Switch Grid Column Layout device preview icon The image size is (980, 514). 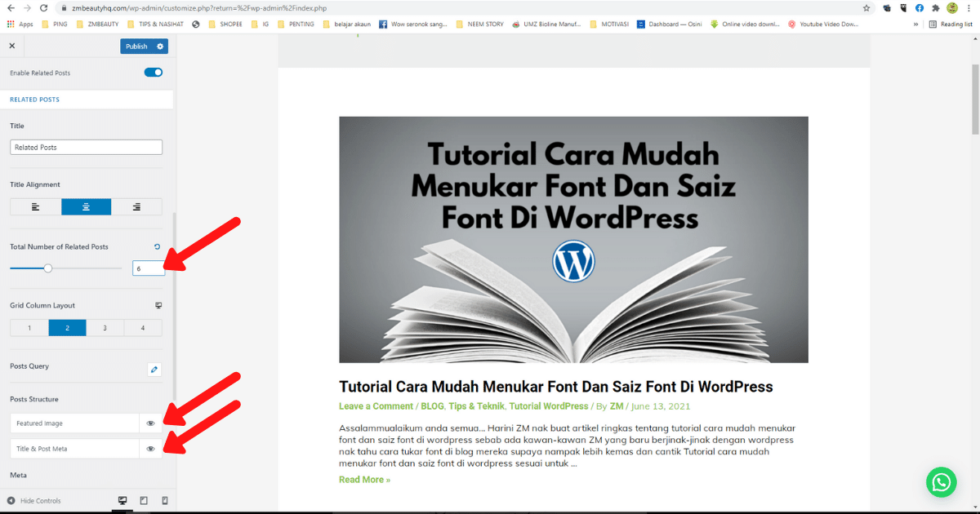tap(158, 305)
